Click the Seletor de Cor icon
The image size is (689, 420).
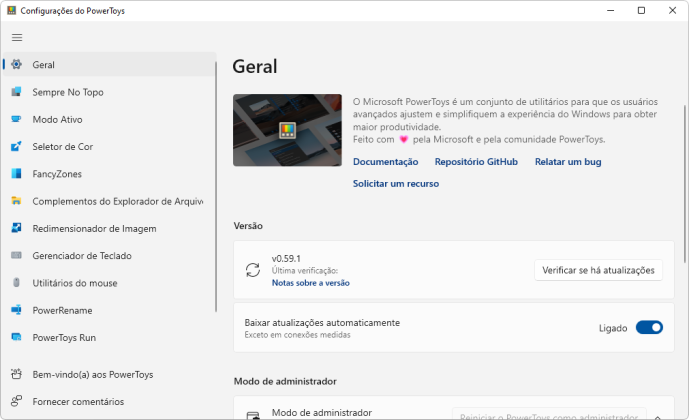click(x=16, y=146)
